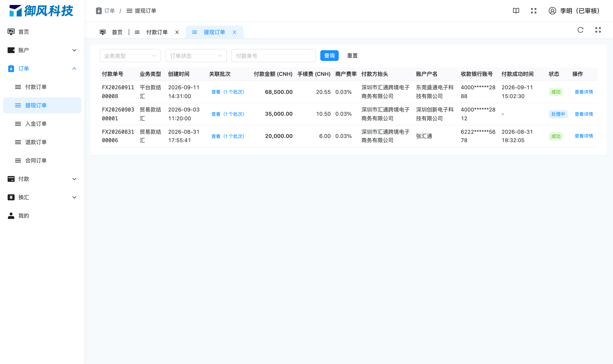Click the user avatar icon
The height and width of the screenshot is (364, 613).
tap(552, 11)
